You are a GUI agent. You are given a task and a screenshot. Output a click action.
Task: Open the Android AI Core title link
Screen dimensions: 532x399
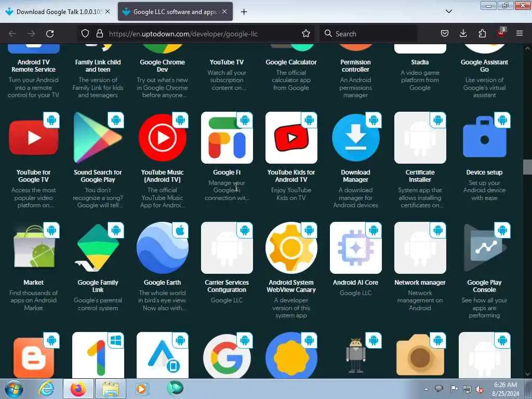(x=355, y=282)
